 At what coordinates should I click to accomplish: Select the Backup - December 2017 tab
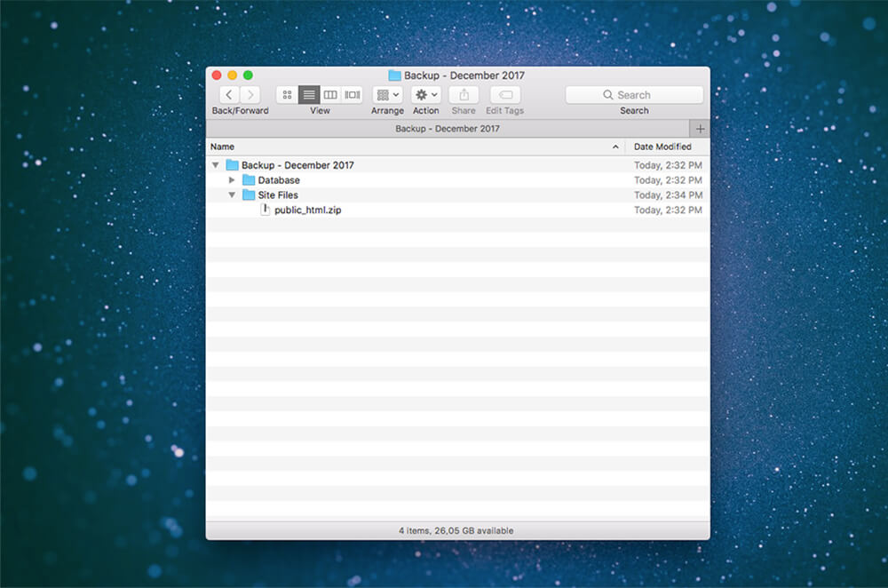[x=448, y=129]
